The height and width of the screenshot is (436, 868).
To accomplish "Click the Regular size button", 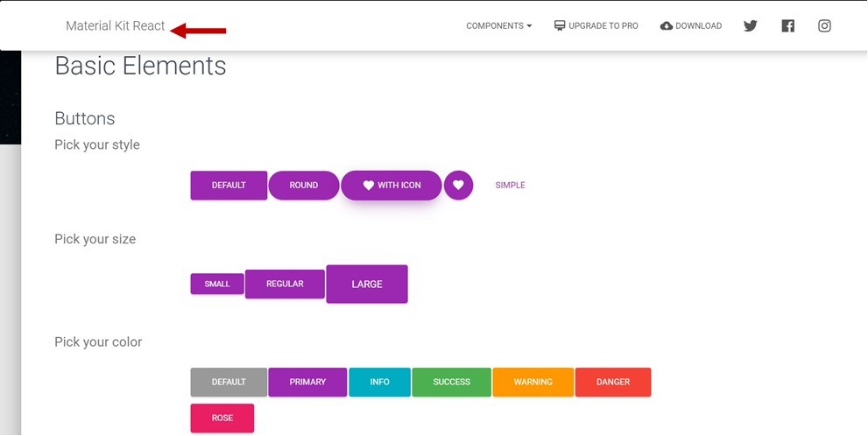I will [285, 284].
